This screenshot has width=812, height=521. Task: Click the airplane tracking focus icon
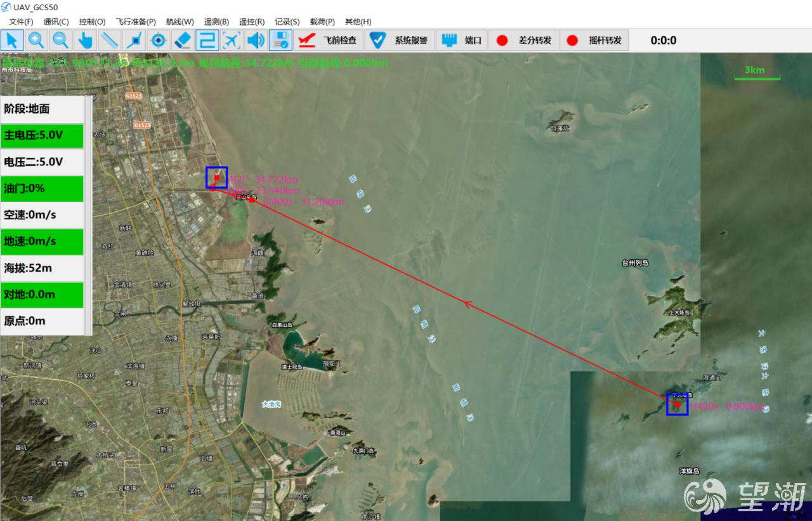click(x=232, y=41)
